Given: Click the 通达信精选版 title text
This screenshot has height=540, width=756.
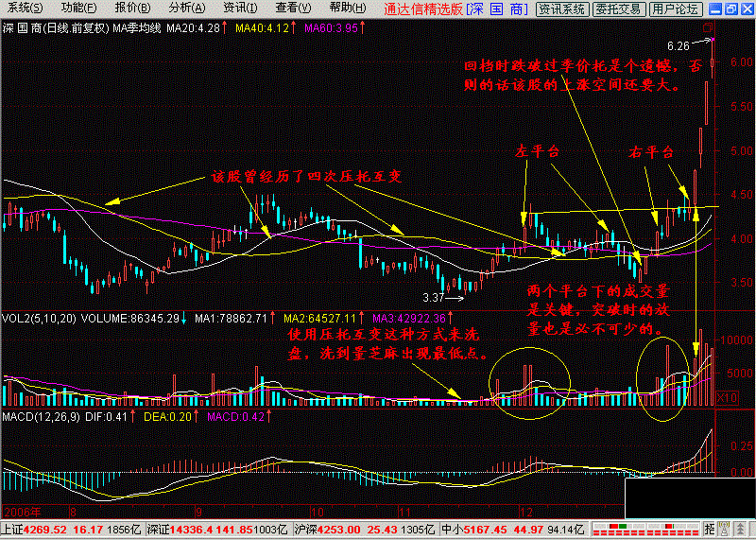Looking at the screenshot, I should tap(423, 9).
